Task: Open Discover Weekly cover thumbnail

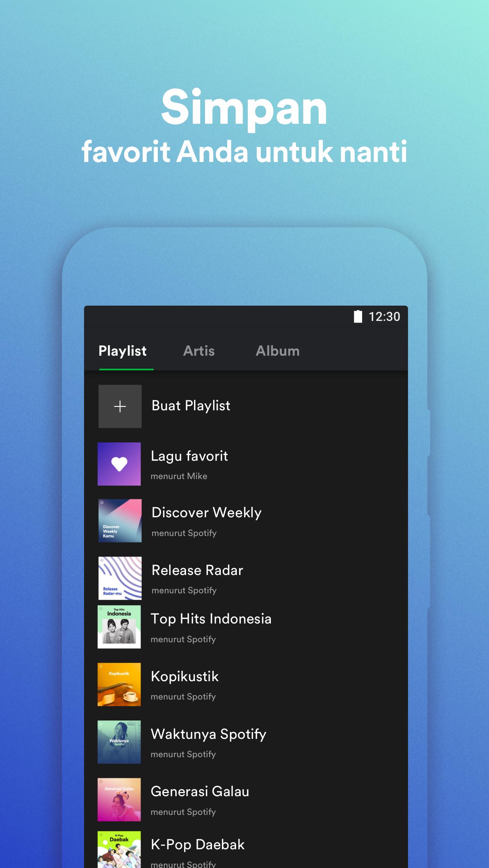Action: click(120, 521)
